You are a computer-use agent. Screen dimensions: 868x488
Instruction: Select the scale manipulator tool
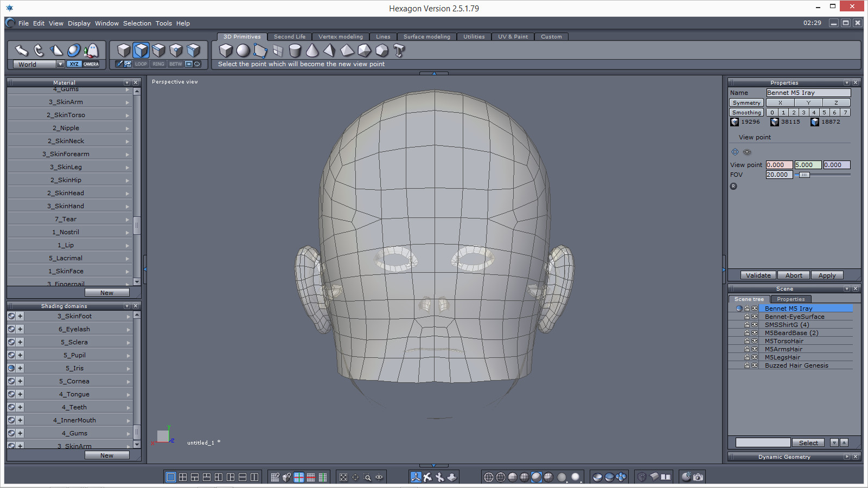(56, 50)
